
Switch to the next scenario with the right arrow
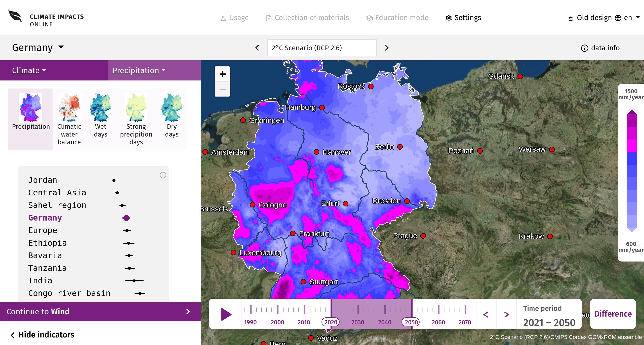pyautogui.click(x=387, y=48)
